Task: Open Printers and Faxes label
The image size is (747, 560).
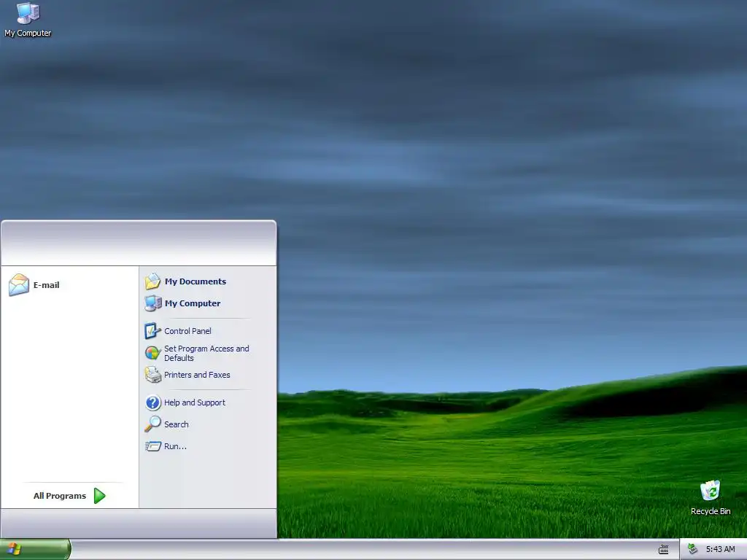Action: pos(197,375)
